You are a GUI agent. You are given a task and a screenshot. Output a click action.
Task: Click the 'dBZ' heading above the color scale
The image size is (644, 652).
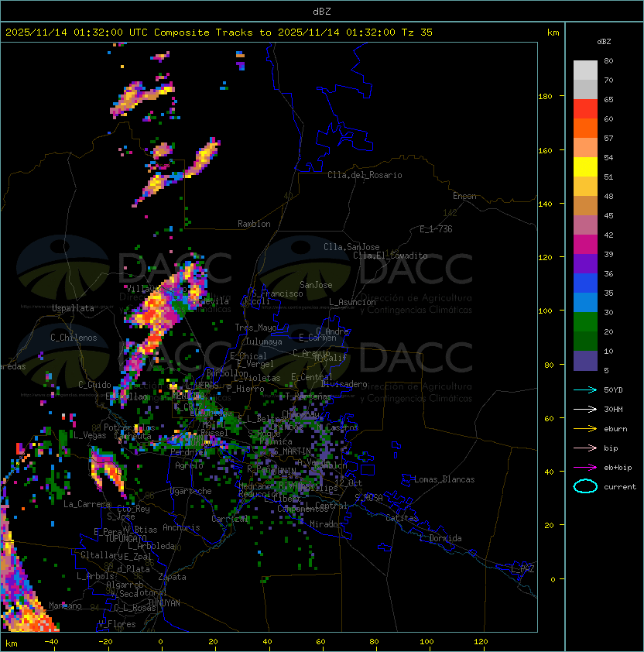coord(604,42)
